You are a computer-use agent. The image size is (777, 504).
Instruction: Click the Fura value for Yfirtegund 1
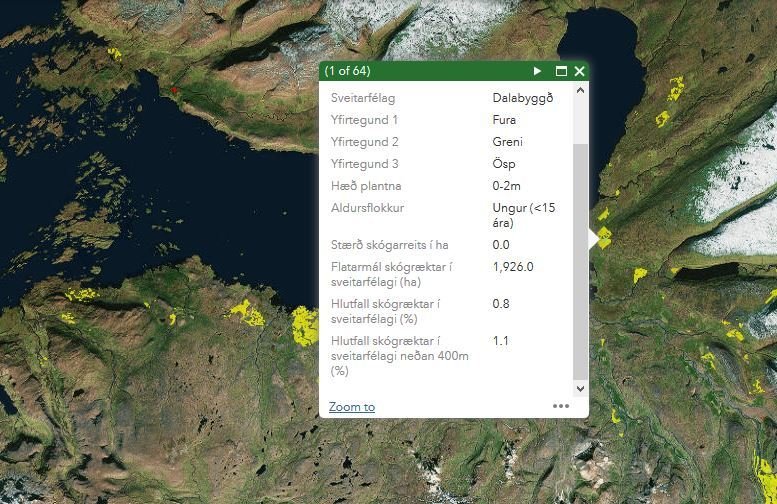coord(504,120)
